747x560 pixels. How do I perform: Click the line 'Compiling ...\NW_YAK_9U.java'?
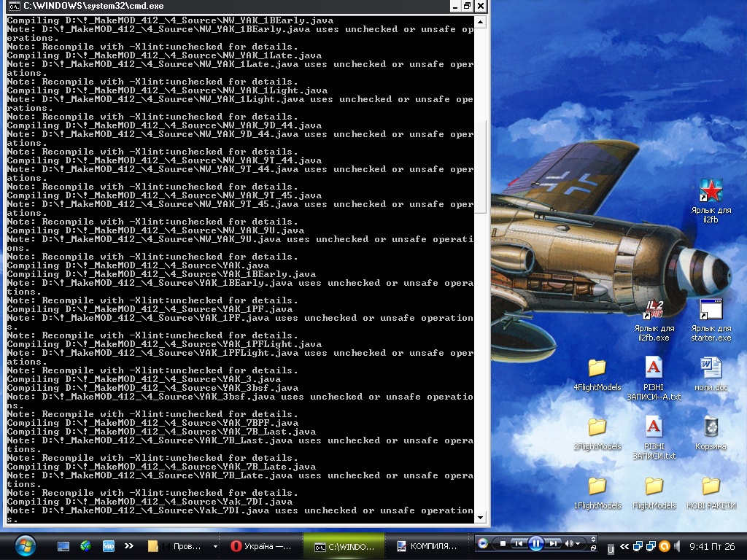(x=155, y=230)
